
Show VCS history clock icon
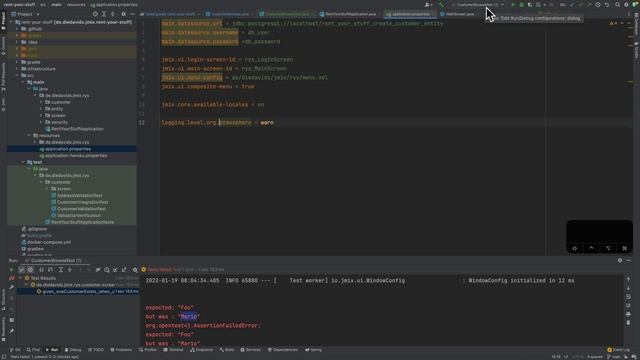pyautogui.click(x=598, y=4)
